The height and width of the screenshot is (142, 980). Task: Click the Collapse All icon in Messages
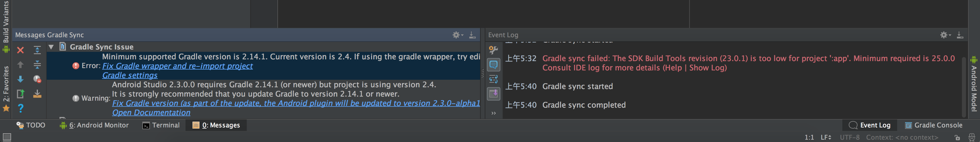[x=37, y=65]
